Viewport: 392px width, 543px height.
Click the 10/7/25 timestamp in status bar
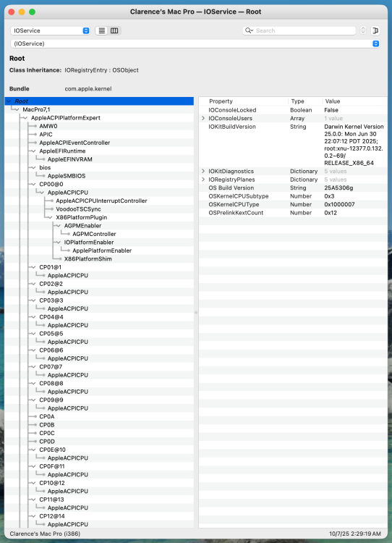355,534
